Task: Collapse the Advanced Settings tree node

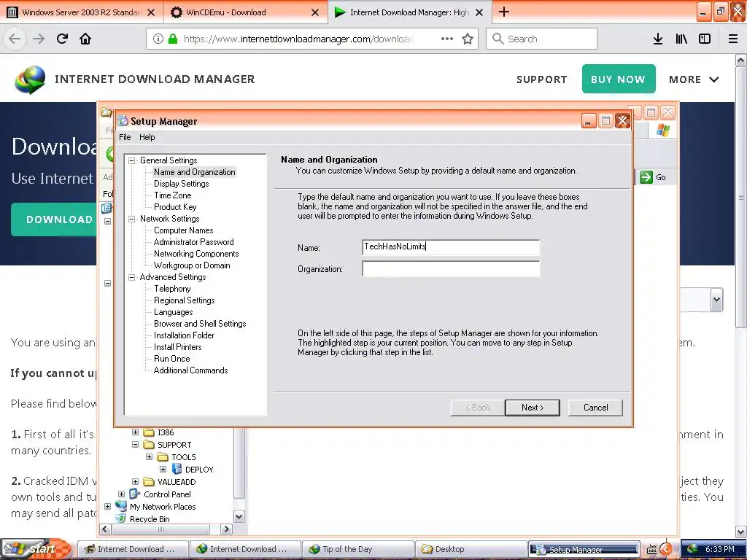Action: click(x=132, y=277)
